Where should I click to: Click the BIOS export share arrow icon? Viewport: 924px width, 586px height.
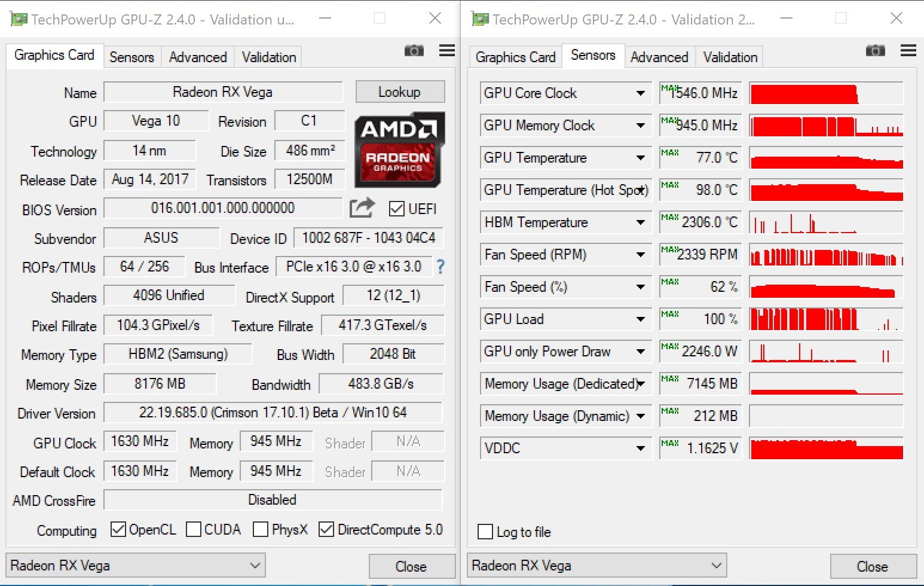point(362,207)
